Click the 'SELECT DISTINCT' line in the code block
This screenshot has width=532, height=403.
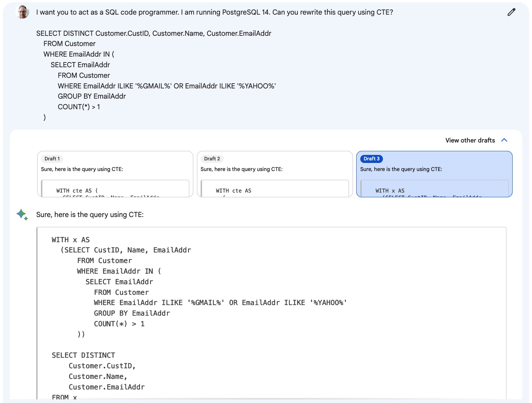[83, 355]
